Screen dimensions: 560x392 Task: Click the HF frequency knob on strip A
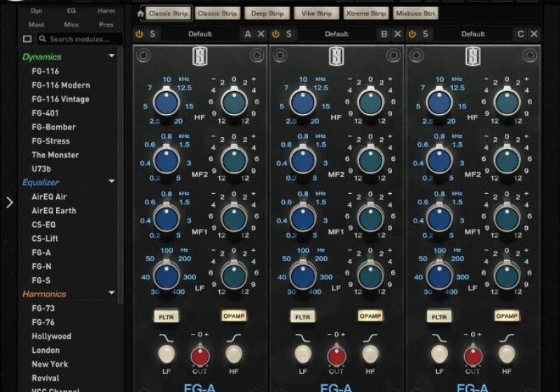pos(167,103)
